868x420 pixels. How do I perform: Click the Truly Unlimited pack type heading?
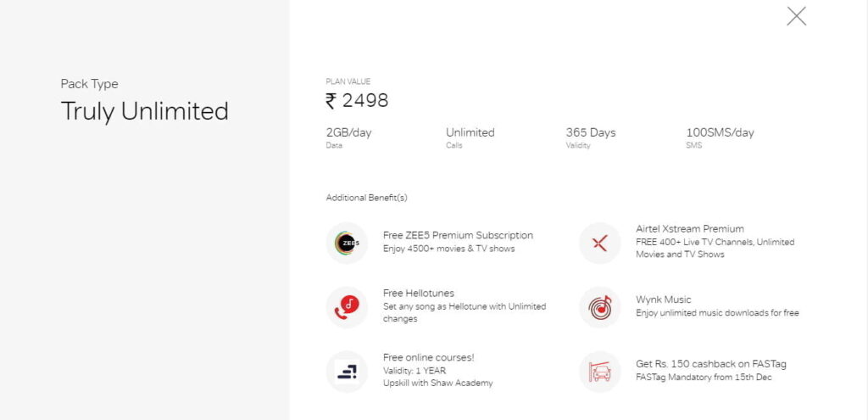click(x=144, y=111)
